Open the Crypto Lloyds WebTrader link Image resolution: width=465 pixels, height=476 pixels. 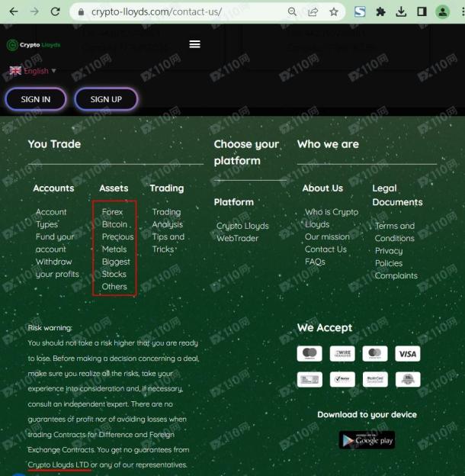[x=242, y=232]
